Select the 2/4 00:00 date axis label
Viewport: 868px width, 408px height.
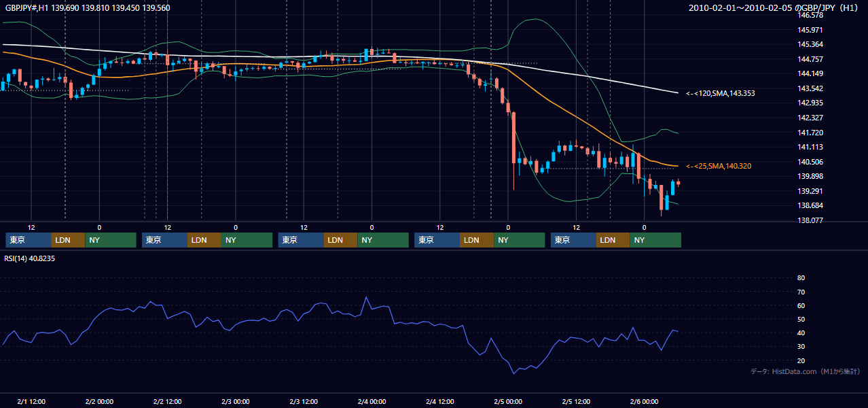(x=372, y=401)
